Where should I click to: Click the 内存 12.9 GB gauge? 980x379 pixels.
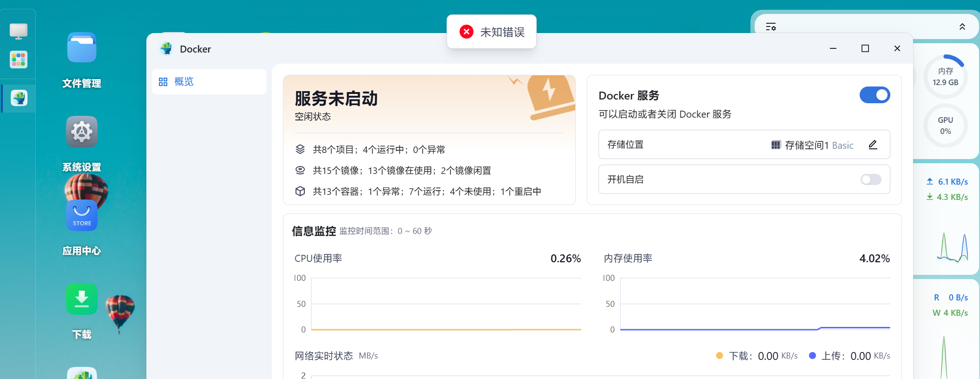click(945, 77)
